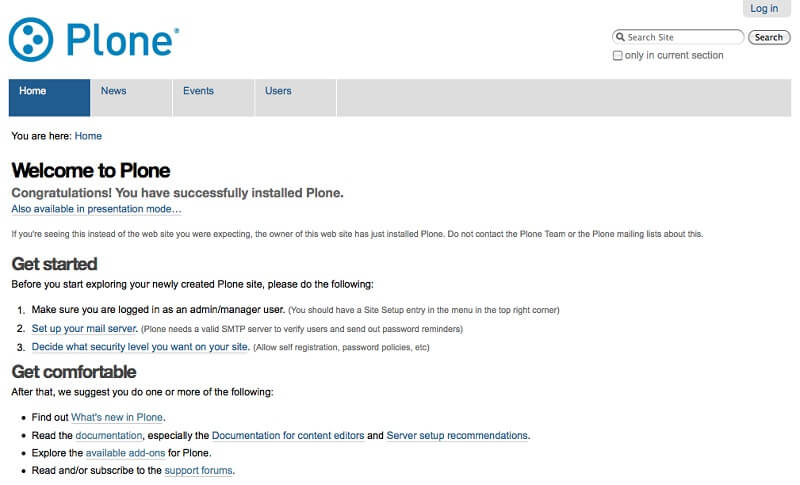Go to the Users tab

[x=295, y=97]
